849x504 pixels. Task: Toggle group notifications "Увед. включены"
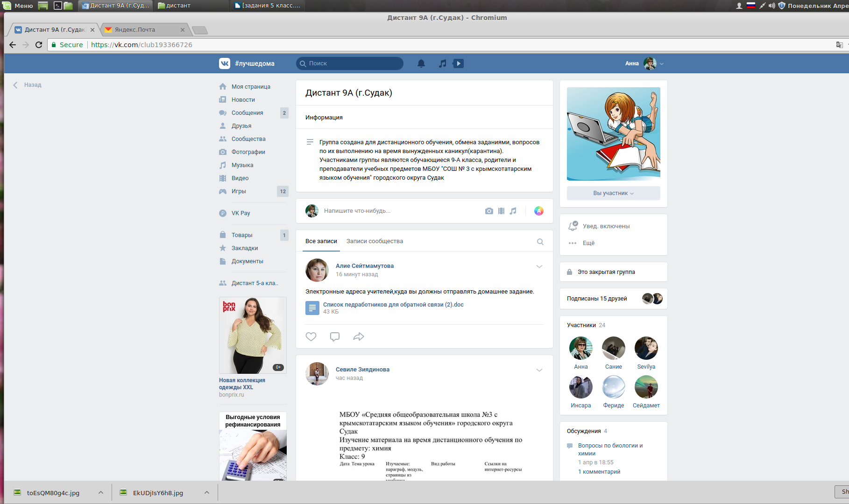606,226
